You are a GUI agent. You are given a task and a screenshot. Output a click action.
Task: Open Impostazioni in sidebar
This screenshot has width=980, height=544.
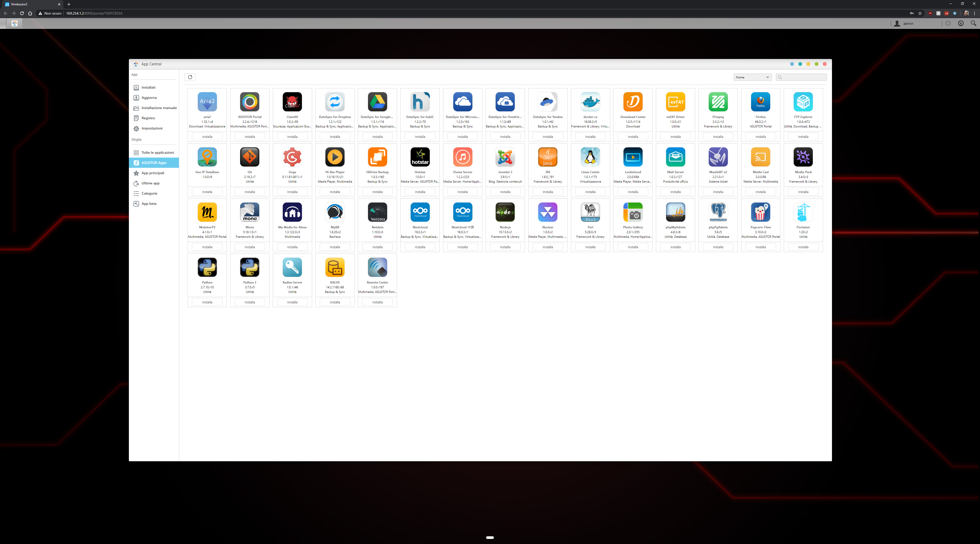154,129
